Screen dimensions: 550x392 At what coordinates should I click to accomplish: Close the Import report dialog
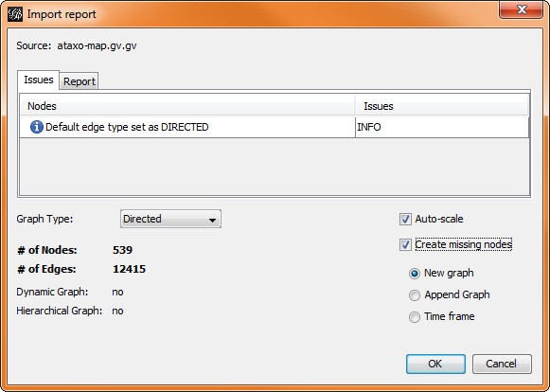pyautogui.click(x=522, y=9)
